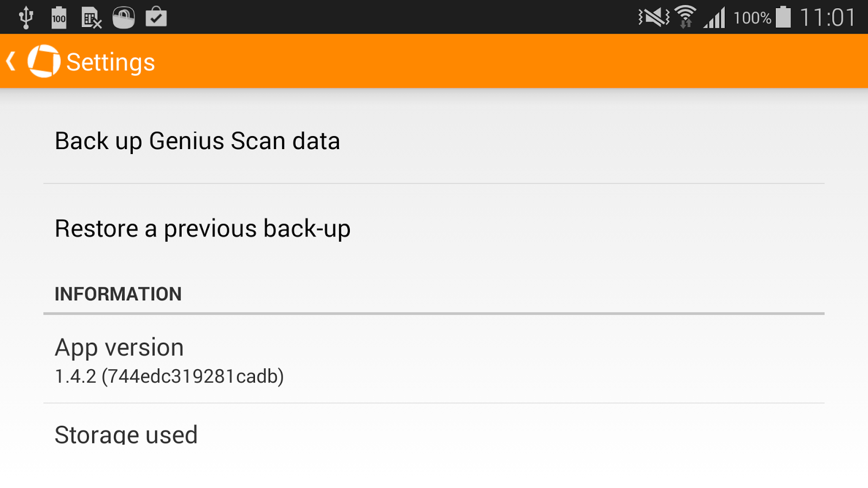868x488 pixels.
Task: Tap the checkmark bag notification icon
Action: pos(156,17)
